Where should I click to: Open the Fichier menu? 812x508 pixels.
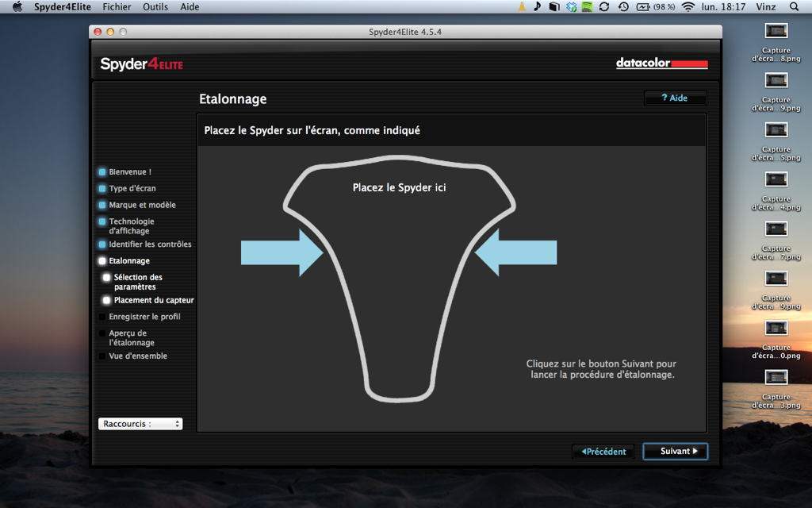(117, 6)
